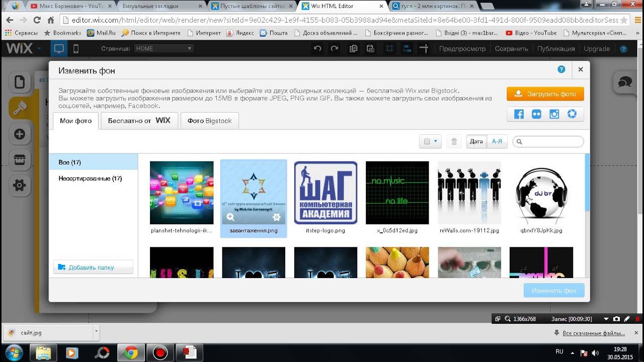The image size is (644, 362).
Task: Click the copy icon in Wix toolbar
Action: point(354,49)
